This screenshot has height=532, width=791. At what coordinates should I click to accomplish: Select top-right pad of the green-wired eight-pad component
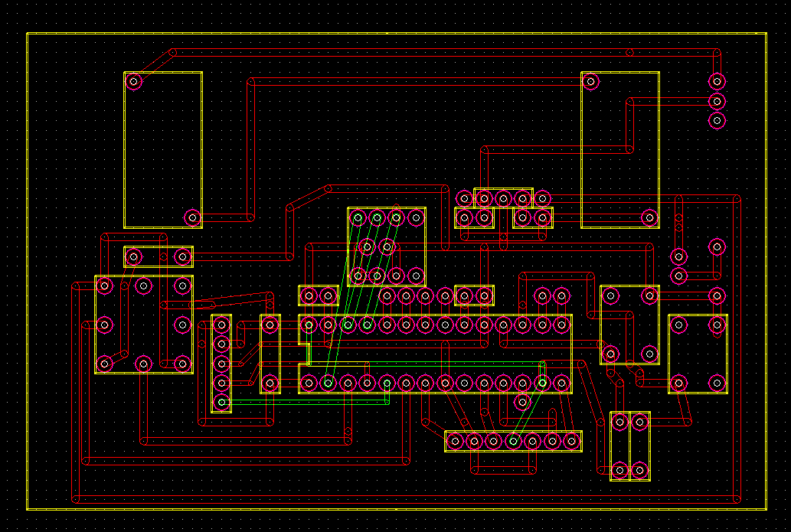pos(416,218)
